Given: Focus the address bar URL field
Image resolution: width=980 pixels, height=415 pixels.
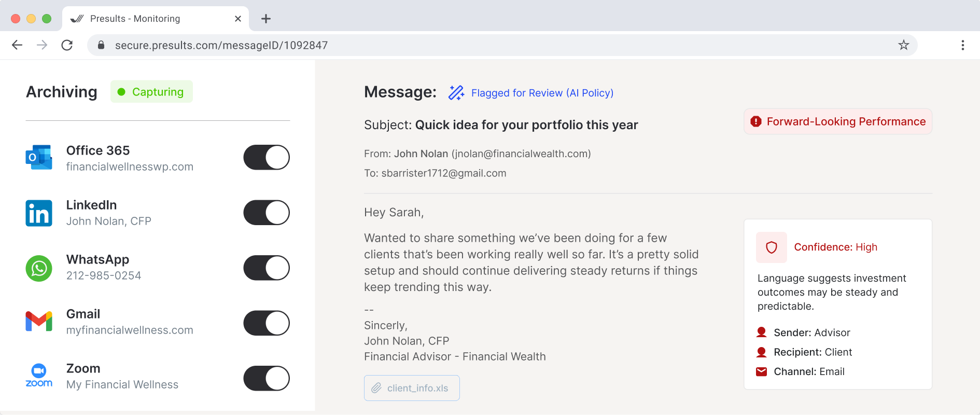Looking at the screenshot, I should 467,45.
